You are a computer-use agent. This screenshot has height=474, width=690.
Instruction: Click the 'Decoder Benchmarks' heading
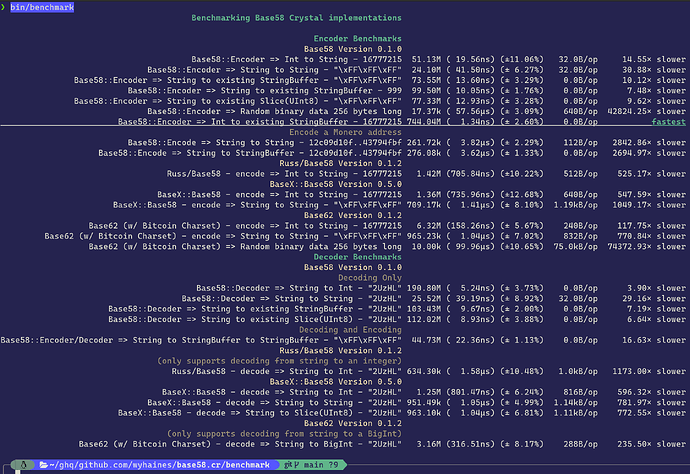[357, 257]
